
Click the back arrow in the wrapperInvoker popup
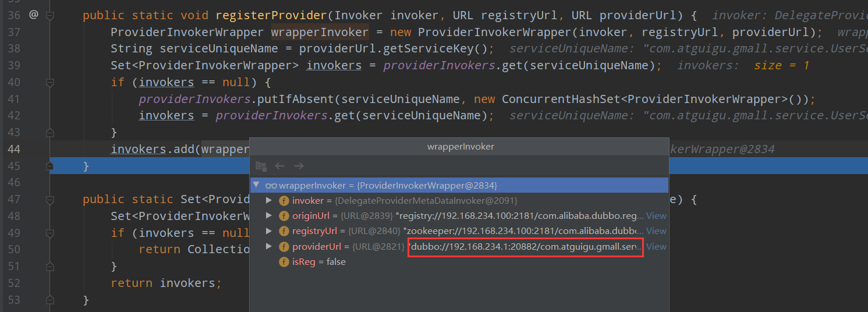tap(280, 166)
